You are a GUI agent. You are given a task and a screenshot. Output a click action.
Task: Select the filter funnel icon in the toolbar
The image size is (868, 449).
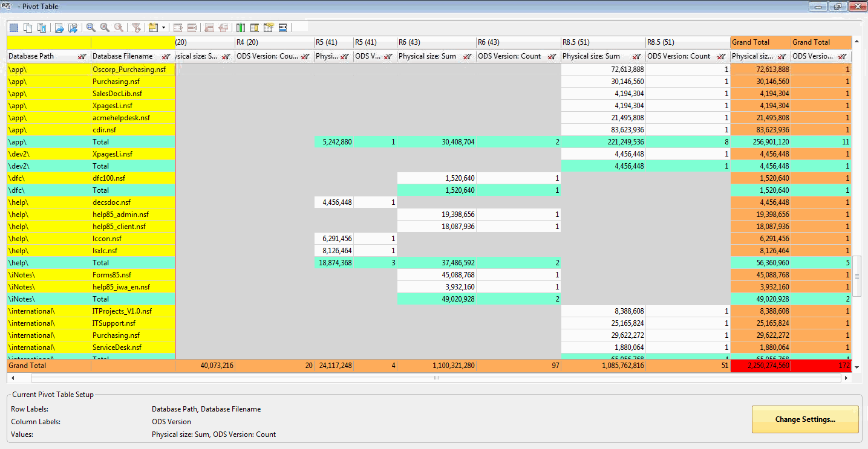[137, 27]
